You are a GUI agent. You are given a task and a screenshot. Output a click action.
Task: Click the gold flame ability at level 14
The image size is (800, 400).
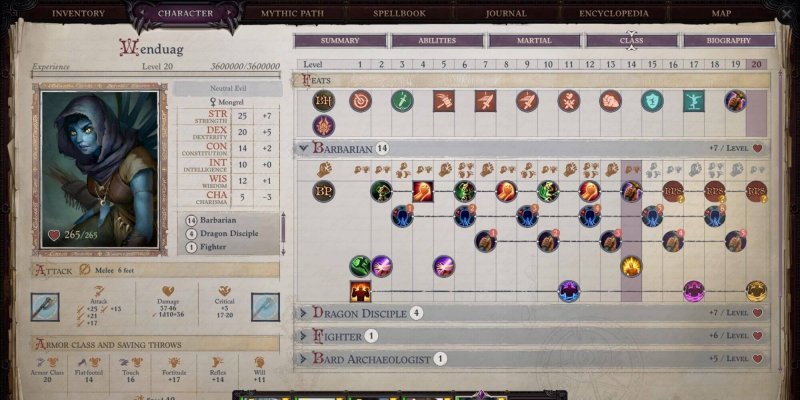pyautogui.click(x=631, y=266)
